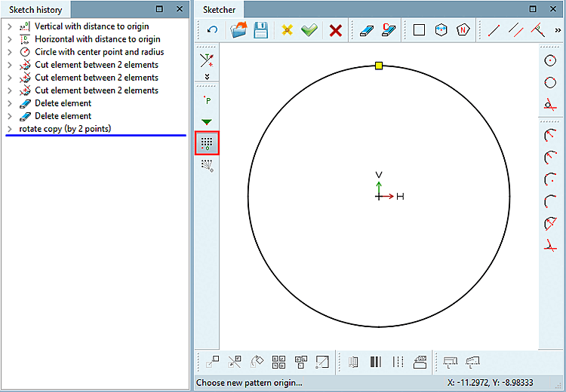Click the yellow point on circle top
The width and height of the screenshot is (566, 392).
[379, 66]
